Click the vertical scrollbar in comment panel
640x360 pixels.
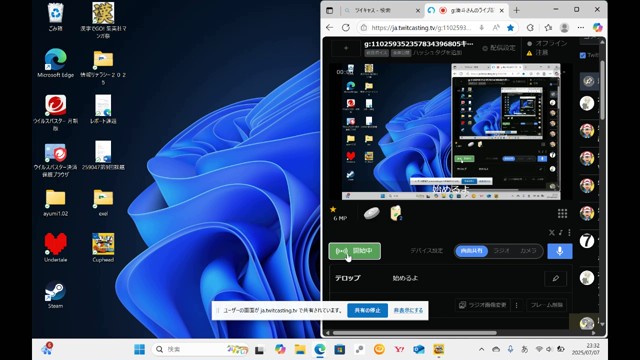[602, 90]
